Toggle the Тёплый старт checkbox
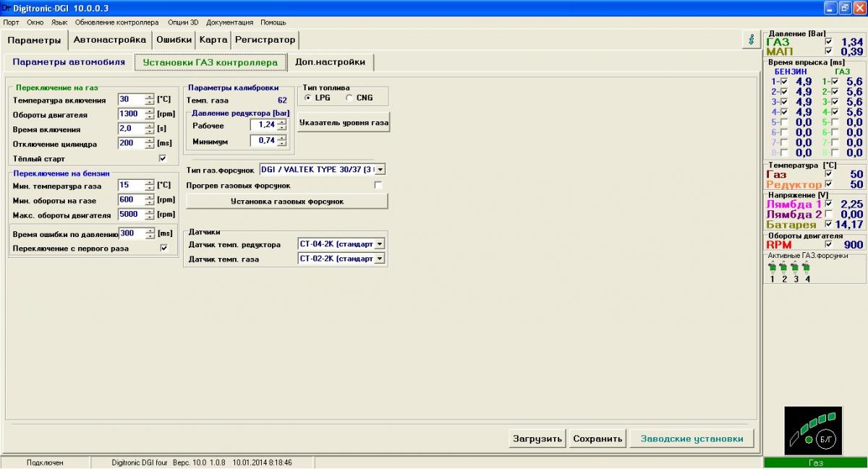Image resolution: width=868 pixels, height=469 pixels. tap(163, 158)
